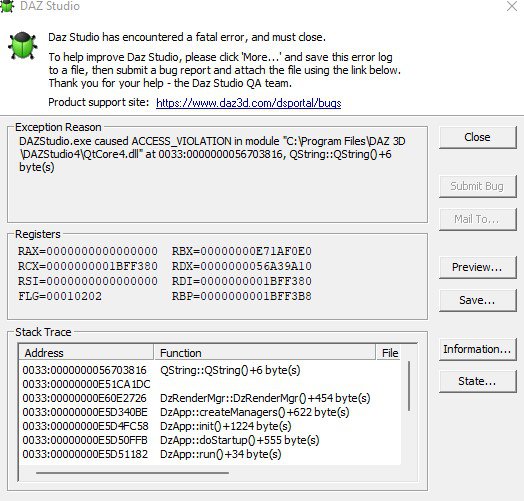Viewport: 524px width, 501px height.
Task: Click the Preview... button
Action: 478,267
